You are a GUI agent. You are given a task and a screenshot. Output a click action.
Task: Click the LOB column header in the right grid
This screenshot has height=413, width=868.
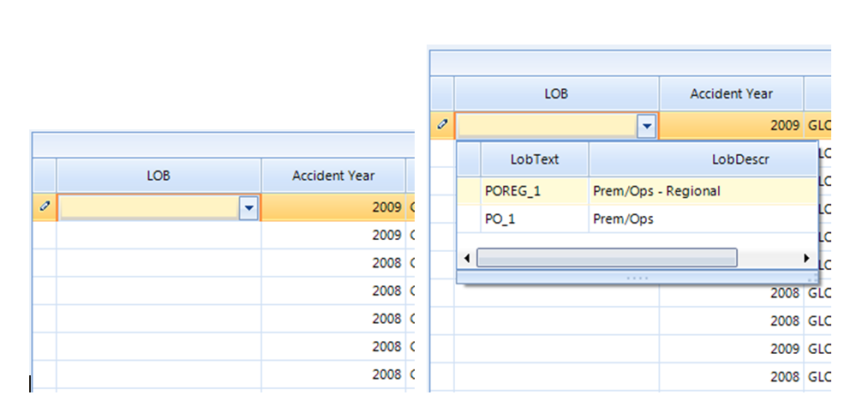pos(556,93)
